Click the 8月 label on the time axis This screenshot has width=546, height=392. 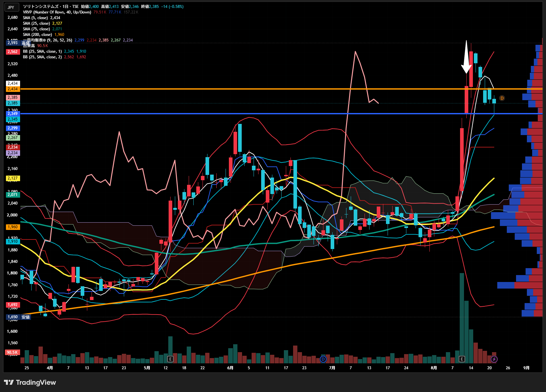click(x=434, y=368)
